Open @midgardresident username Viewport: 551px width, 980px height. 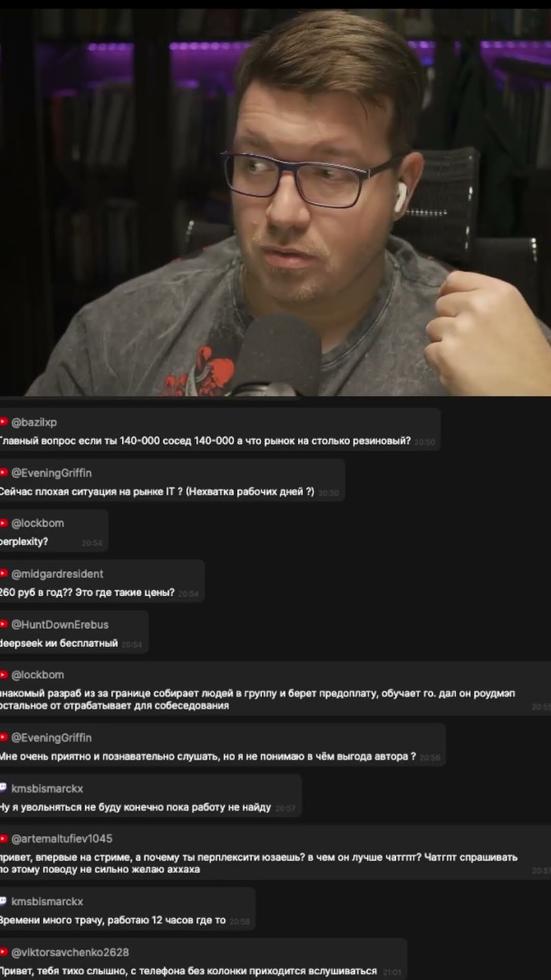(57, 574)
